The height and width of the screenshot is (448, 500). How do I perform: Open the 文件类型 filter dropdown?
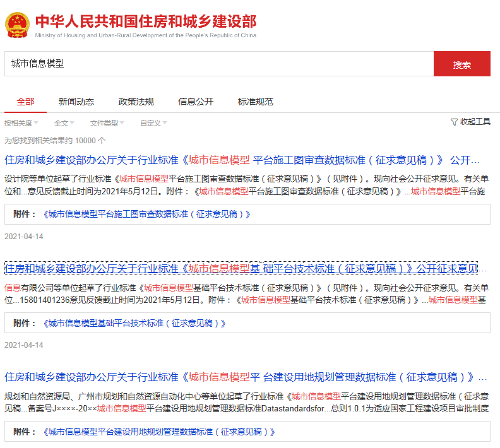click(x=107, y=123)
